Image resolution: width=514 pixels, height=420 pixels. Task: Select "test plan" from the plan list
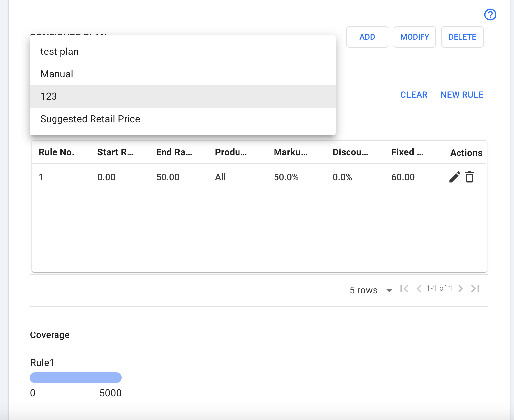(x=59, y=52)
